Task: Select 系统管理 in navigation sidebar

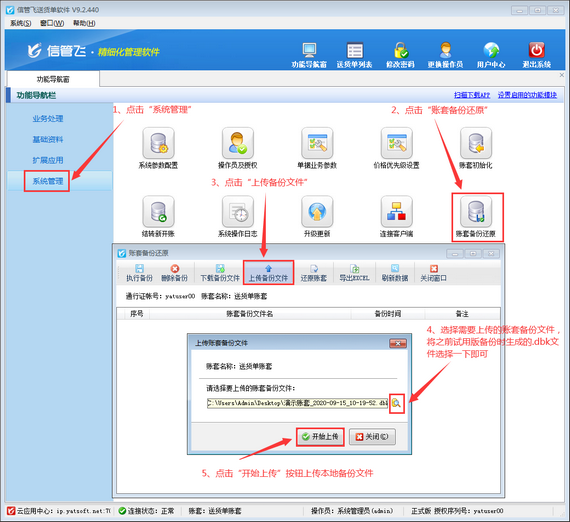Action: point(48,181)
